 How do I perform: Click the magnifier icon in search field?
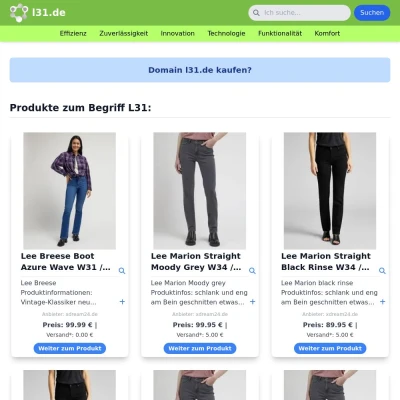coord(256,13)
